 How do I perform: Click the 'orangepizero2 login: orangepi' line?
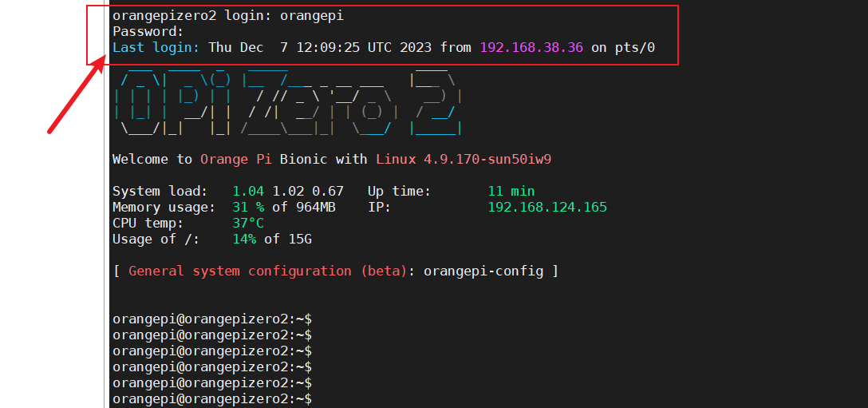coord(228,16)
